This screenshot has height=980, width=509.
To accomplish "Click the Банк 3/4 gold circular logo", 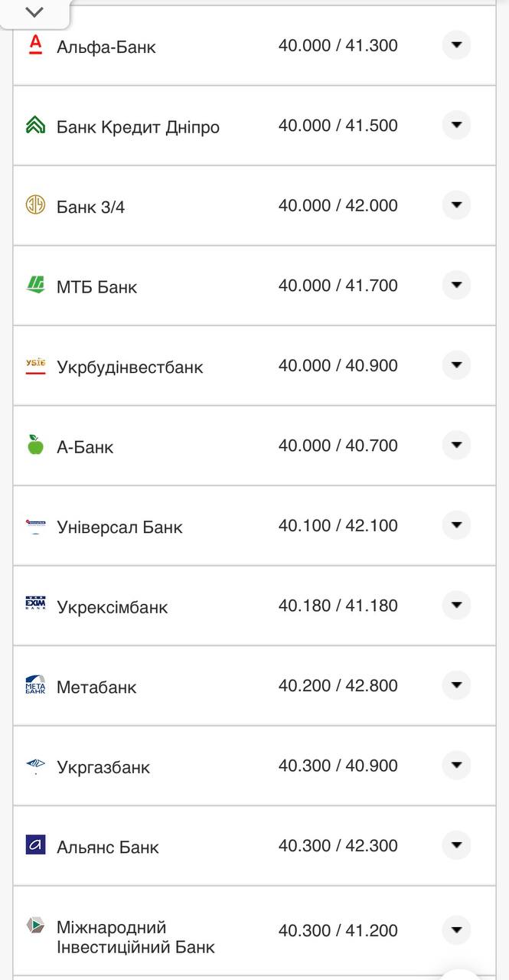I will [x=35, y=205].
